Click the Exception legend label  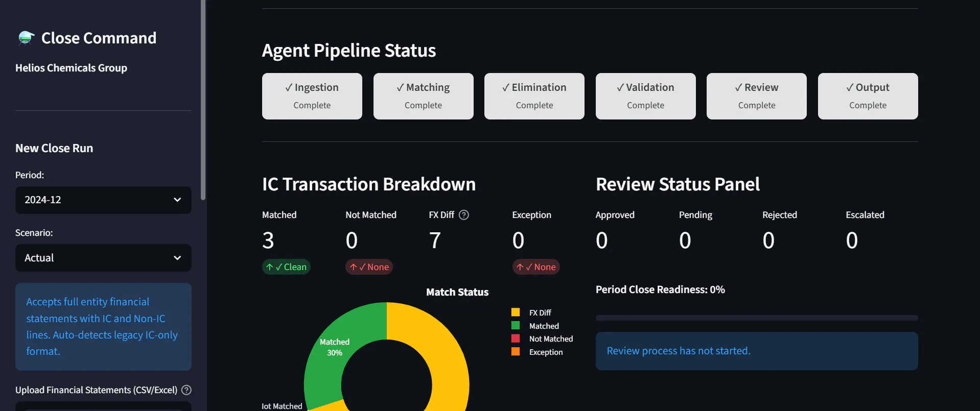(x=546, y=352)
